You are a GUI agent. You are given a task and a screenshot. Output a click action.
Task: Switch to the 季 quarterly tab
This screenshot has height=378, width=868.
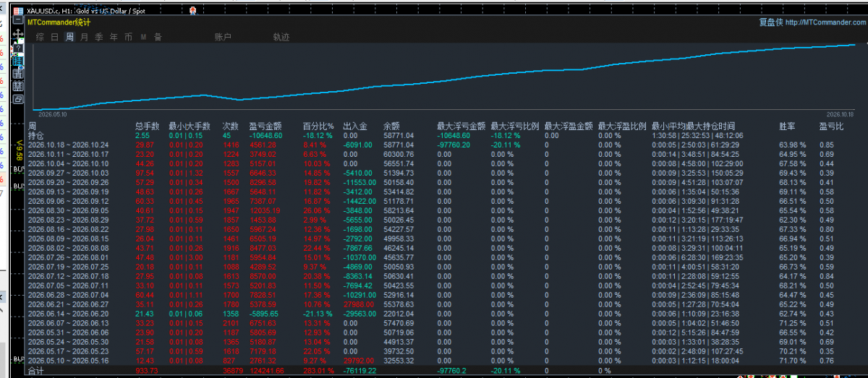[x=99, y=37]
